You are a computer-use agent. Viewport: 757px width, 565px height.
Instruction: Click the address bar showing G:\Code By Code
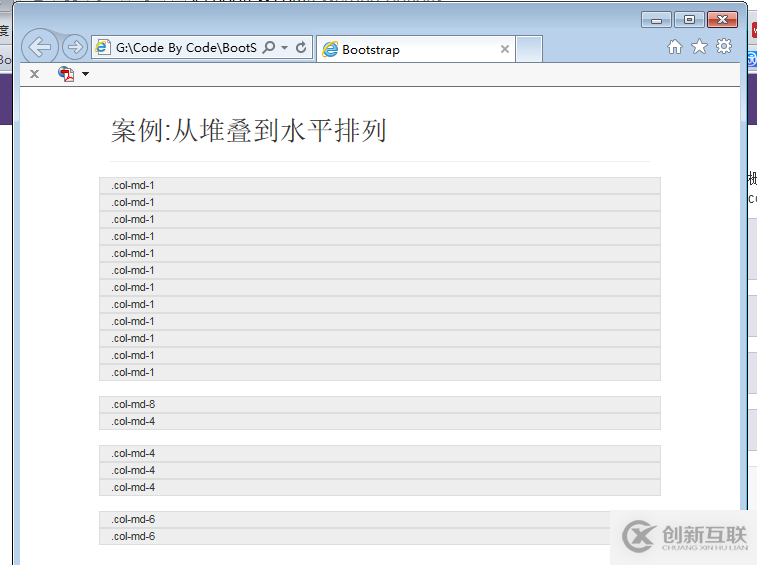coord(186,47)
